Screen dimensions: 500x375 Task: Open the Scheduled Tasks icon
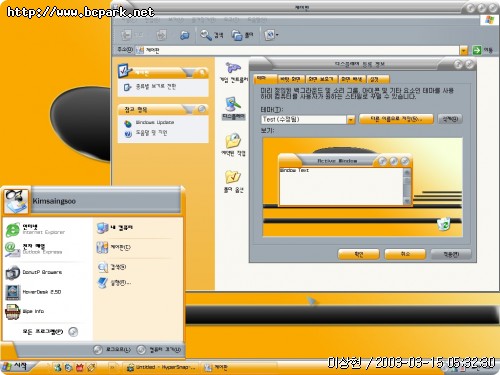[x=233, y=144]
